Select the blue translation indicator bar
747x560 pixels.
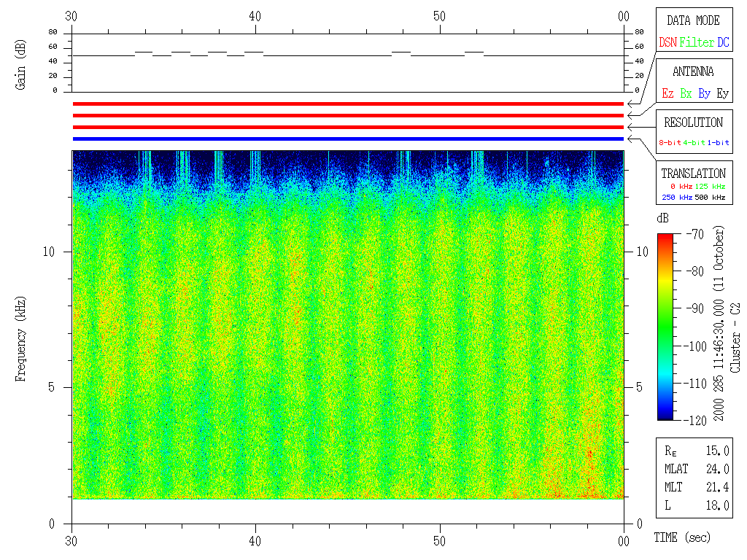348,139
